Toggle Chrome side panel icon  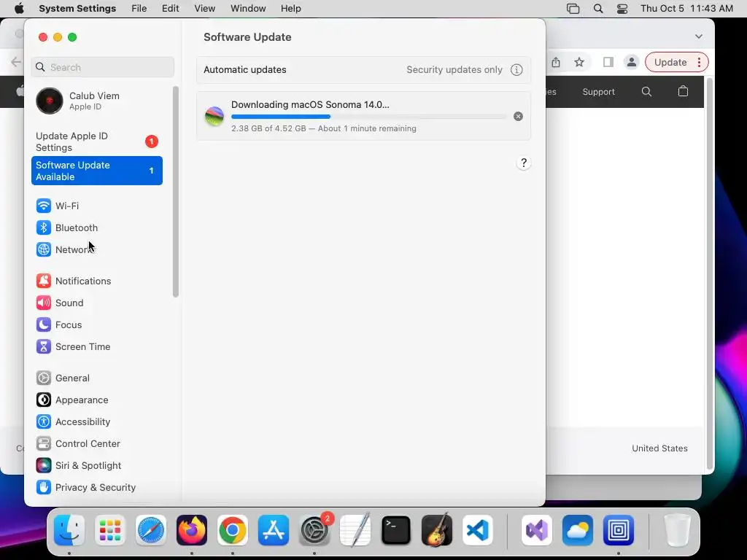[608, 63]
